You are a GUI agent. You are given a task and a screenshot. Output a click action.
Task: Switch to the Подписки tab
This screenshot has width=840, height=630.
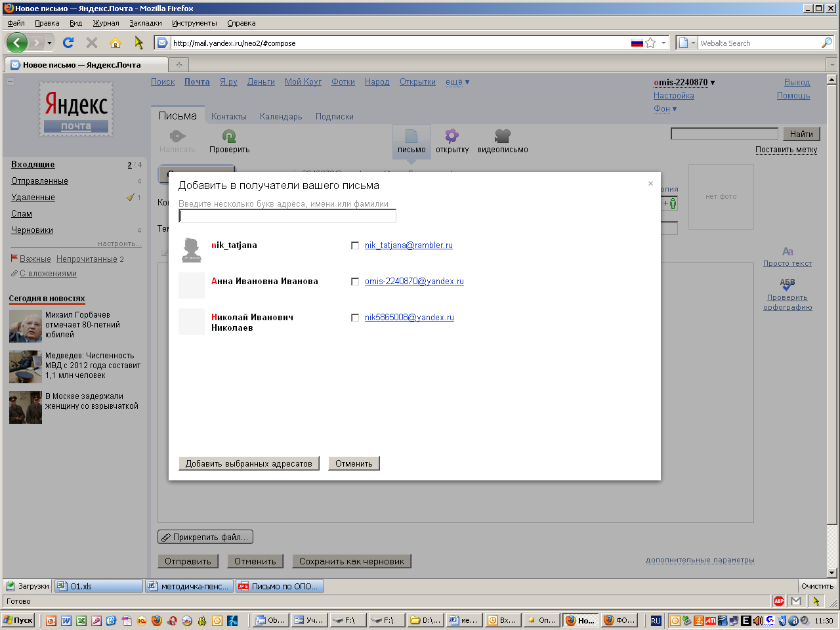(334, 117)
